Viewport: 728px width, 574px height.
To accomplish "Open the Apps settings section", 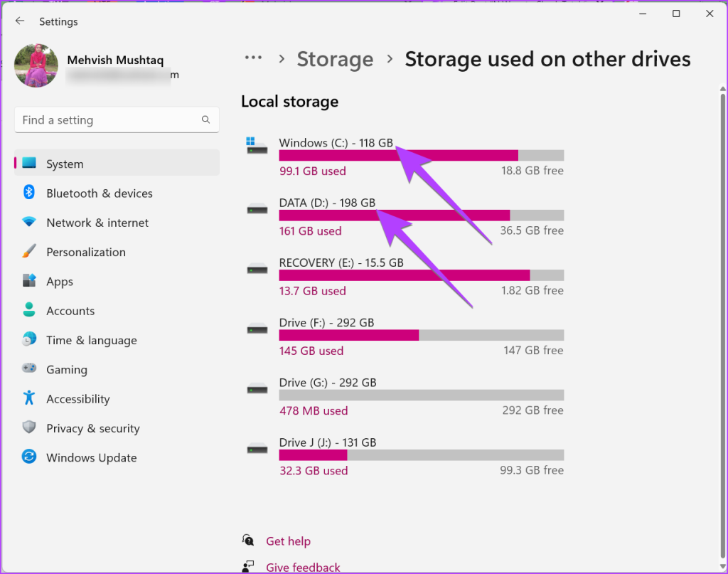I will coord(60,282).
